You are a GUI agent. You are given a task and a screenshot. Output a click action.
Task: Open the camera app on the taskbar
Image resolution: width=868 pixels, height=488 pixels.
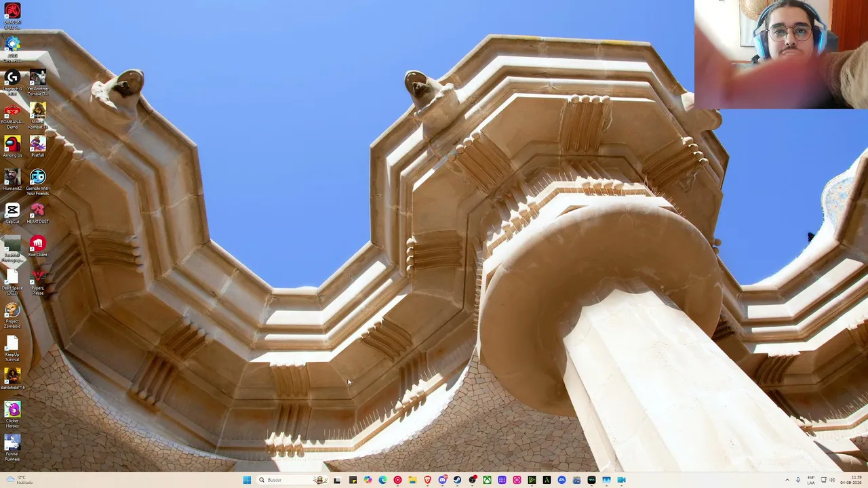click(621, 480)
